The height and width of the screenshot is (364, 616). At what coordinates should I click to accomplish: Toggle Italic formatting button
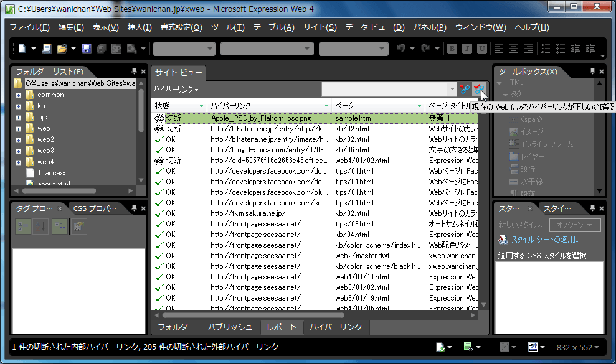[x=467, y=49]
